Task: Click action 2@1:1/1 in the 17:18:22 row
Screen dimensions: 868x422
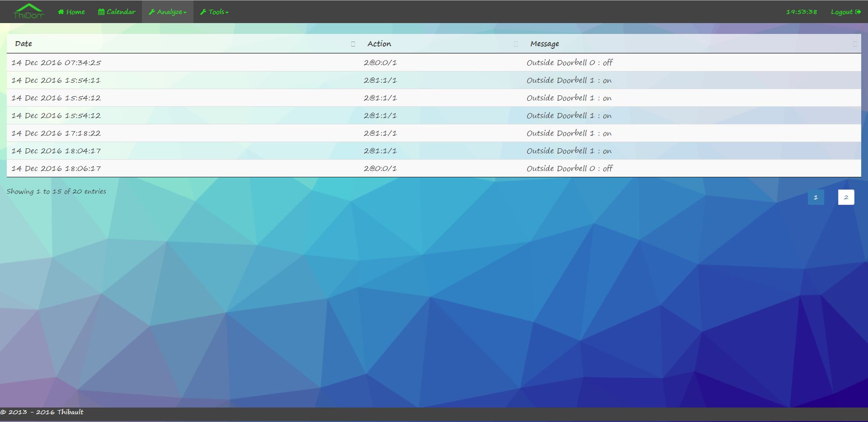Action: coord(380,133)
